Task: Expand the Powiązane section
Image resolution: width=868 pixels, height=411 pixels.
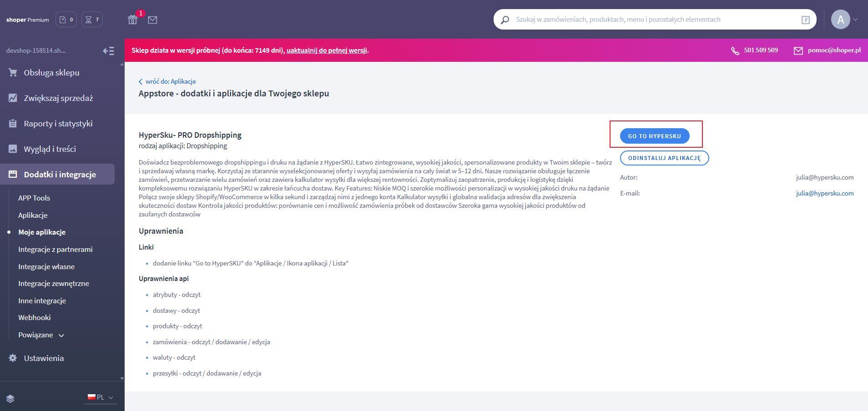Action: [x=41, y=335]
